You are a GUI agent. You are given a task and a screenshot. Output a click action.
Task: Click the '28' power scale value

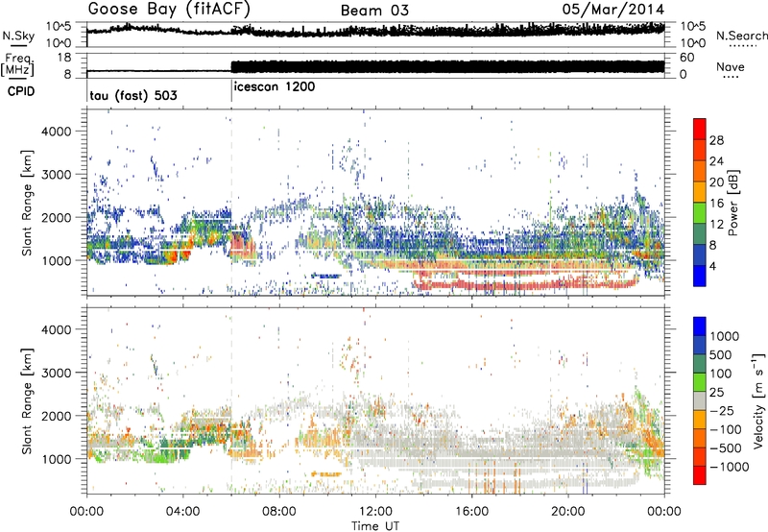716,140
